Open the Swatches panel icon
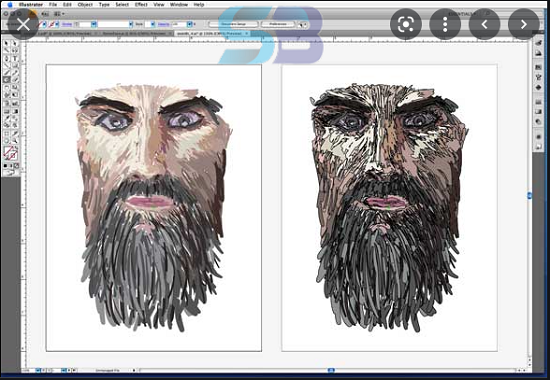This screenshot has width=550, height=380. pyautogui.click(x=538, y=67)
